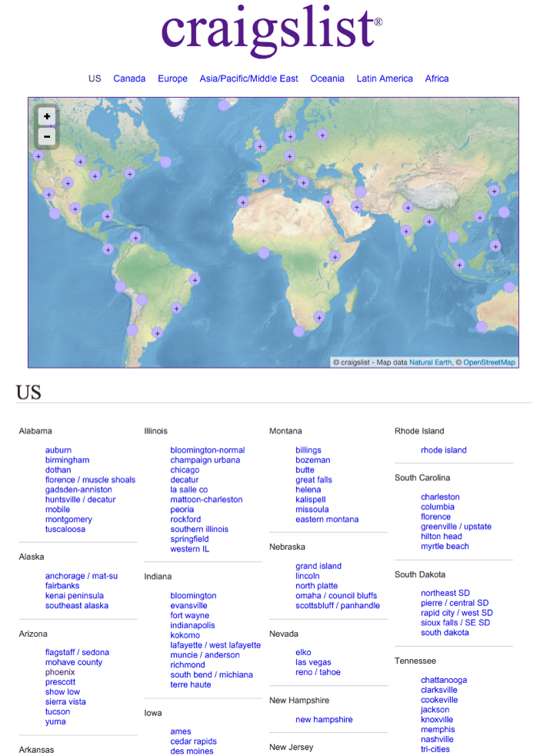
Task: Click the map marker over the United Kingdom
Action: [x=260, y=146]
